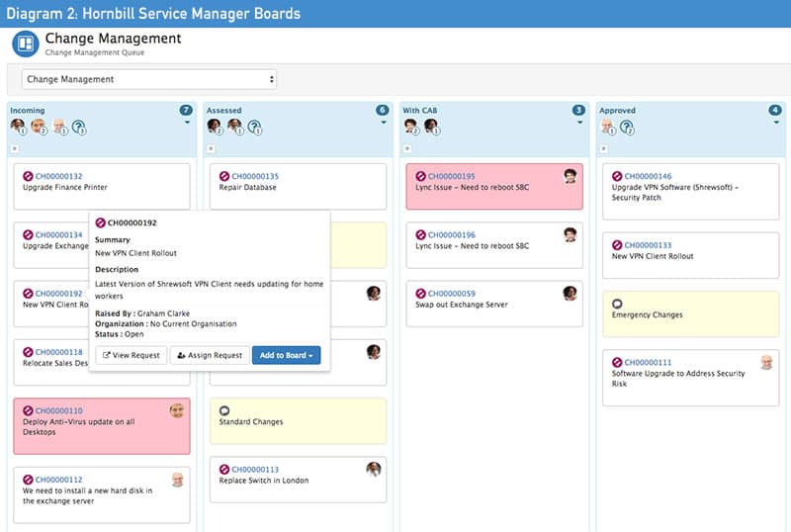791x532 pixels.
Task: Click Assign Request button in popup
Action: tap(210, 355)
